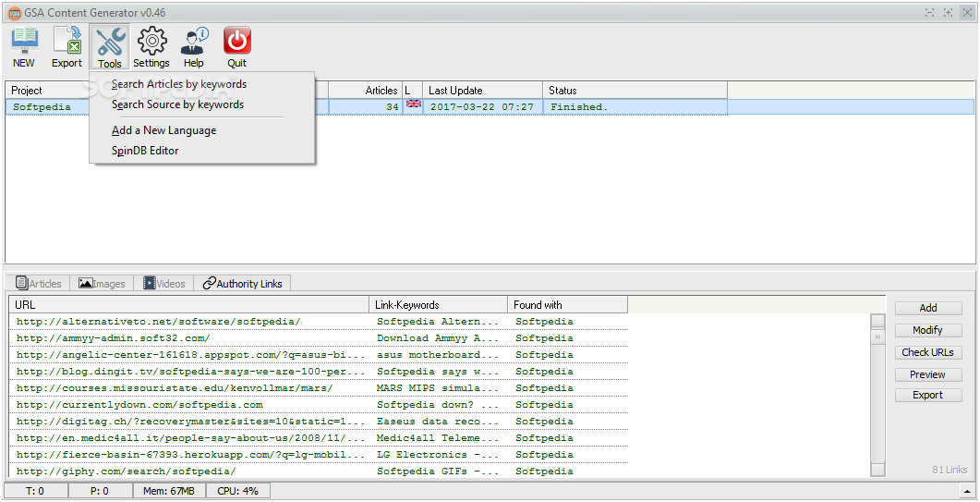The image size is (980, 502).
Task: Select the en.medic4all.it URL row
Action: 190,438
